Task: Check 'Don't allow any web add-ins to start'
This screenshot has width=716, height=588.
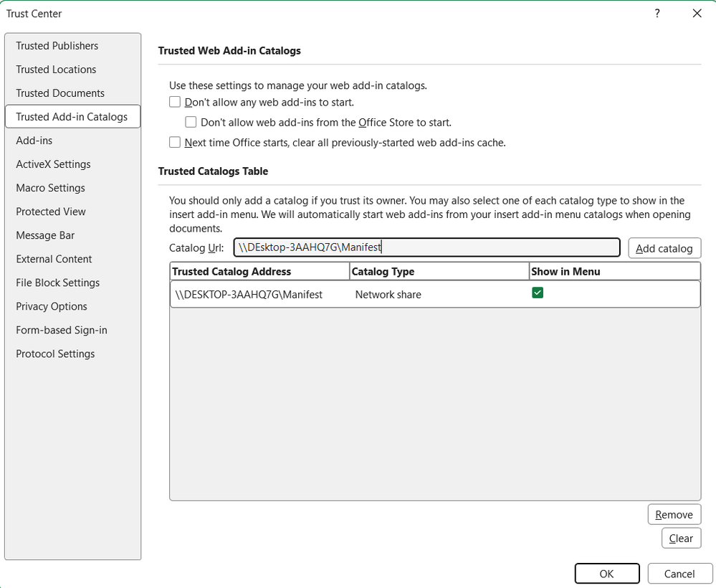Action: pos(175,102)
